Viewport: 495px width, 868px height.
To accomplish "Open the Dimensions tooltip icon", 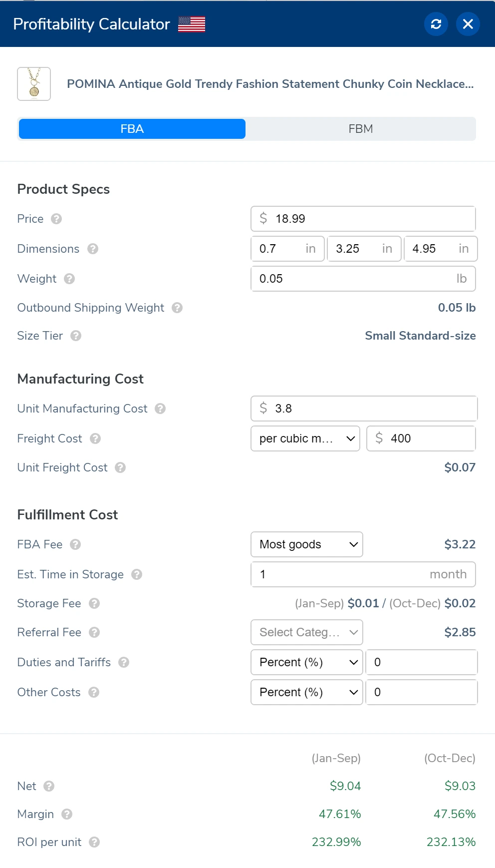I will 94,249.
